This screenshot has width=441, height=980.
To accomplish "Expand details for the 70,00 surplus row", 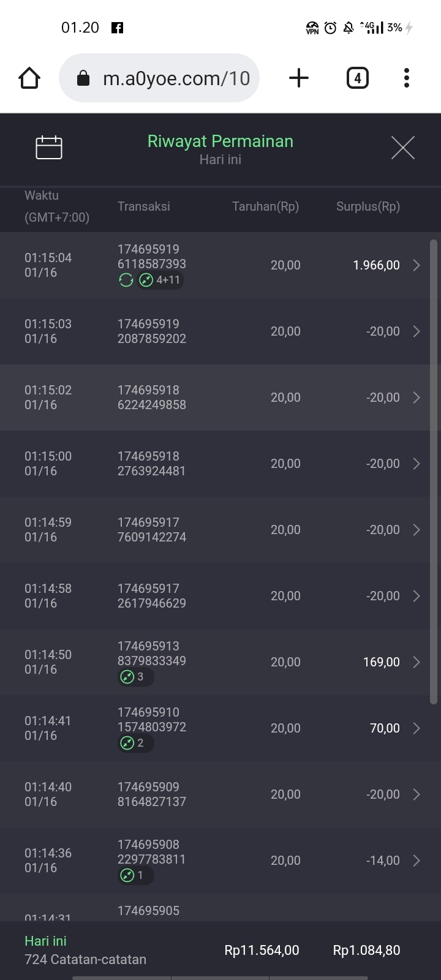I will (x=417, y=728).
